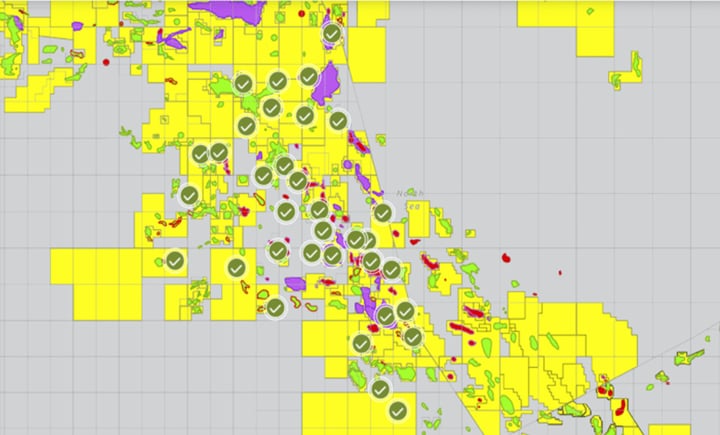
Task: Click the isolated red blob in the eastern grey area
Action: point(506,258)
